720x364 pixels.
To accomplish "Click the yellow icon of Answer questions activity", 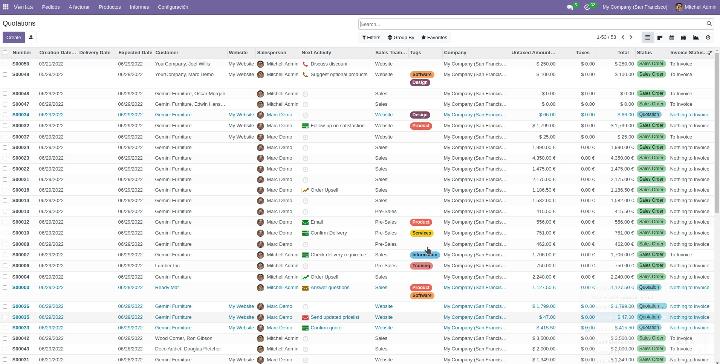I will [x=305, y=288].
